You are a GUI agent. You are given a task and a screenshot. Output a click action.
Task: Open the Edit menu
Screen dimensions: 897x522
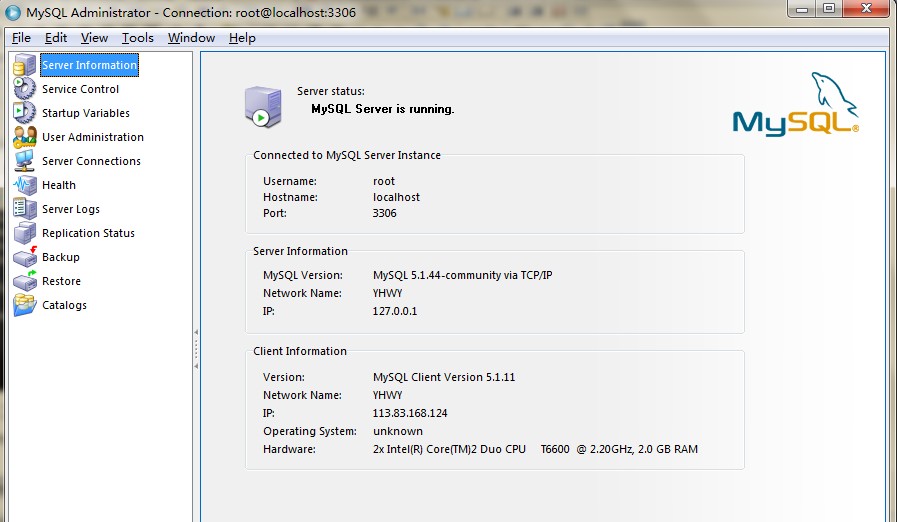click(56, 38)
